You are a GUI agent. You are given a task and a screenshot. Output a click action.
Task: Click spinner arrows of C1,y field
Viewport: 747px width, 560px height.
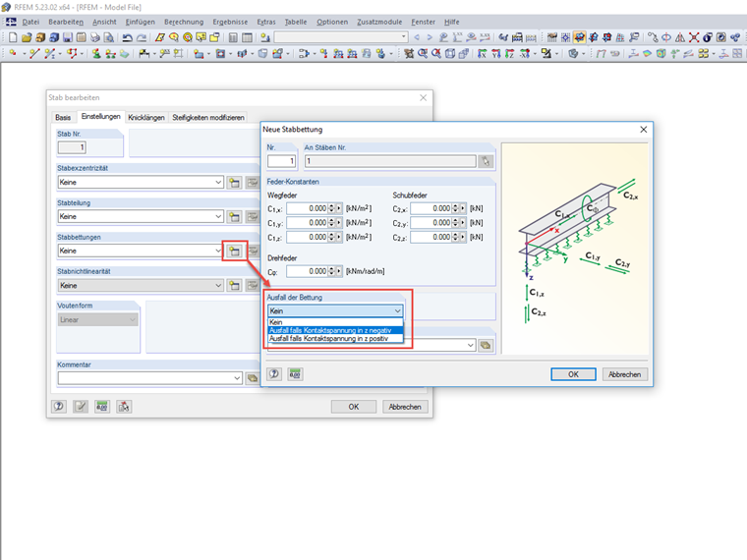pos(331,223)
